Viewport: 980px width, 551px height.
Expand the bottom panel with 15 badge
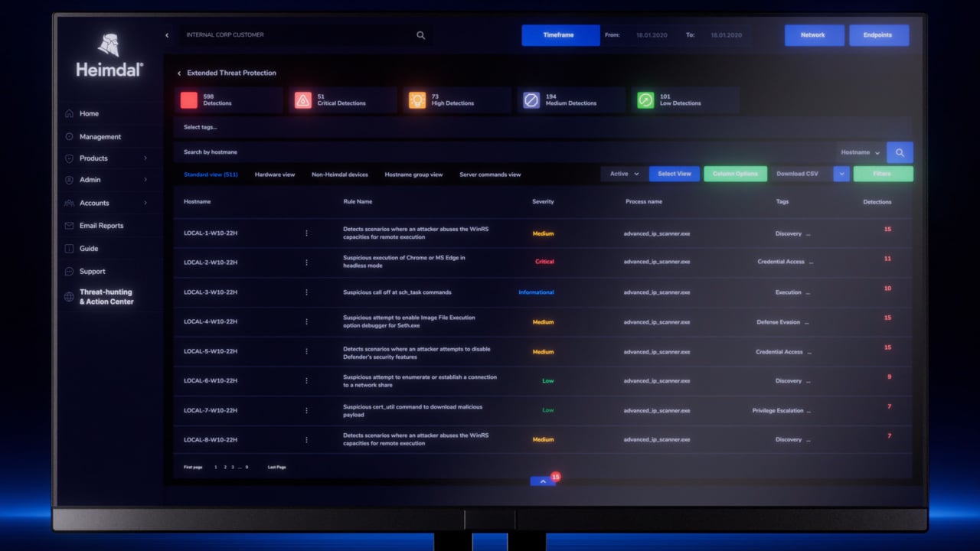(543, 481)
